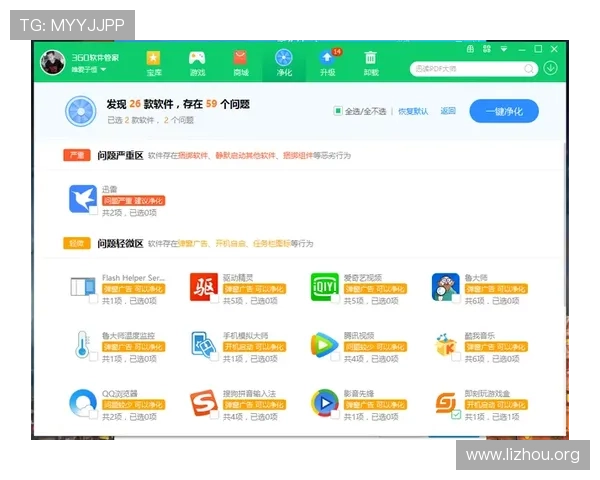Click the 手机模拟大师 开机启动 可以净化 tag
The width and height of the screenshot is (600, 480).
(254, 347)
